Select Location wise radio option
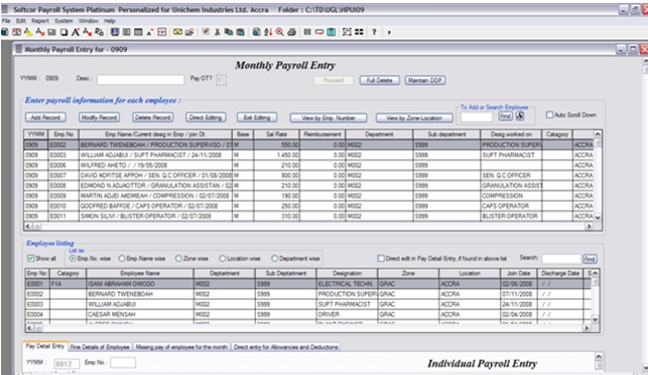Viewport: 648px width, 375px height. 222,258
